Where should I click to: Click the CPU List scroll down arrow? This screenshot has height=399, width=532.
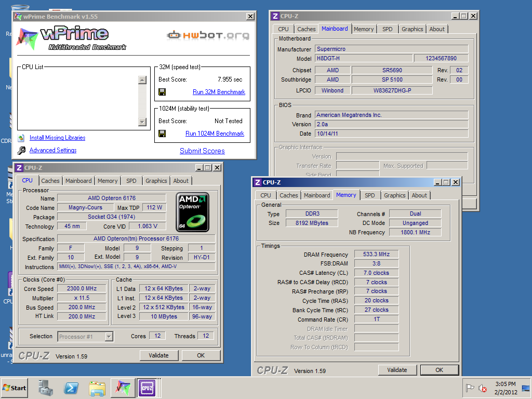tap(142, 122)
